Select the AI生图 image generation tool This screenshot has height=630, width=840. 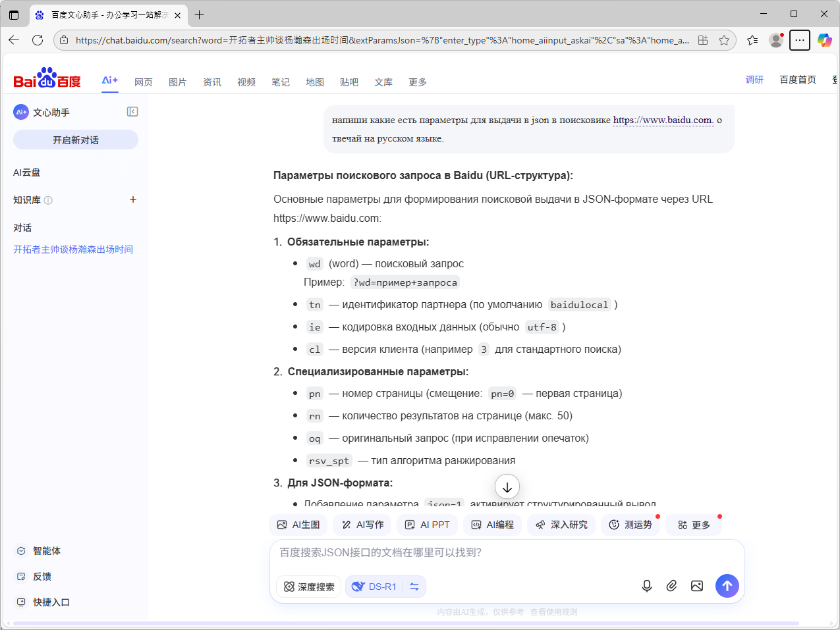tap(298, 525)
